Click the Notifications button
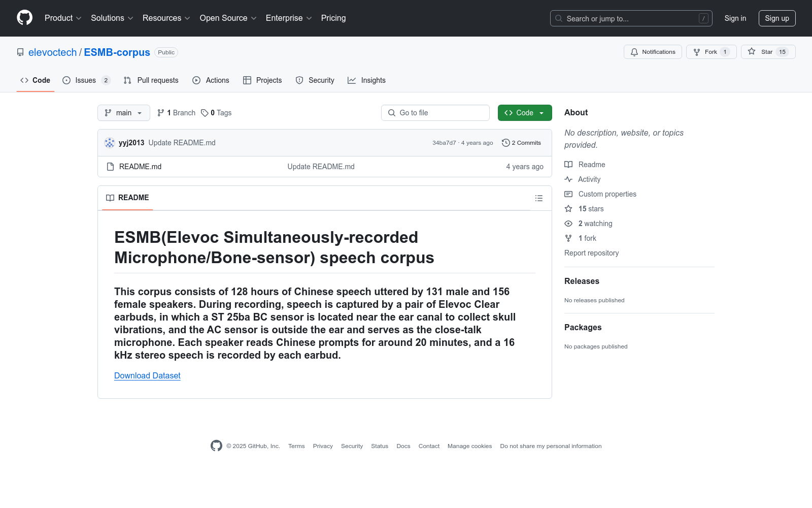Image resolution: width=812 pixels, height=508 pixels. click(653, 52)
